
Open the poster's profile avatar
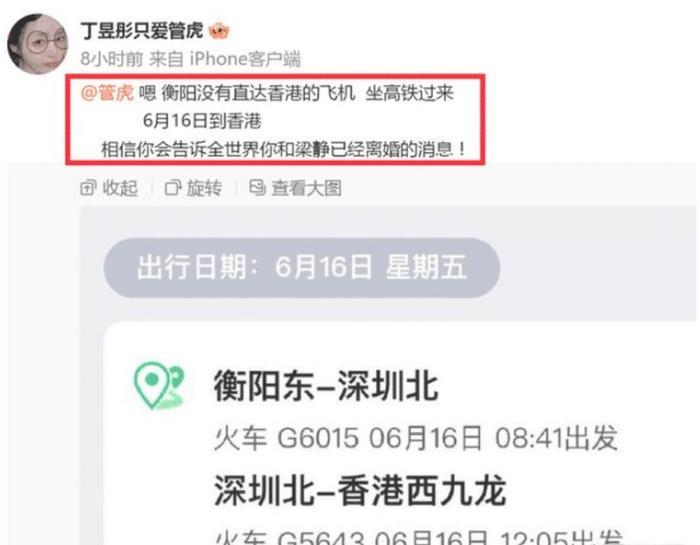pos(38,43)
